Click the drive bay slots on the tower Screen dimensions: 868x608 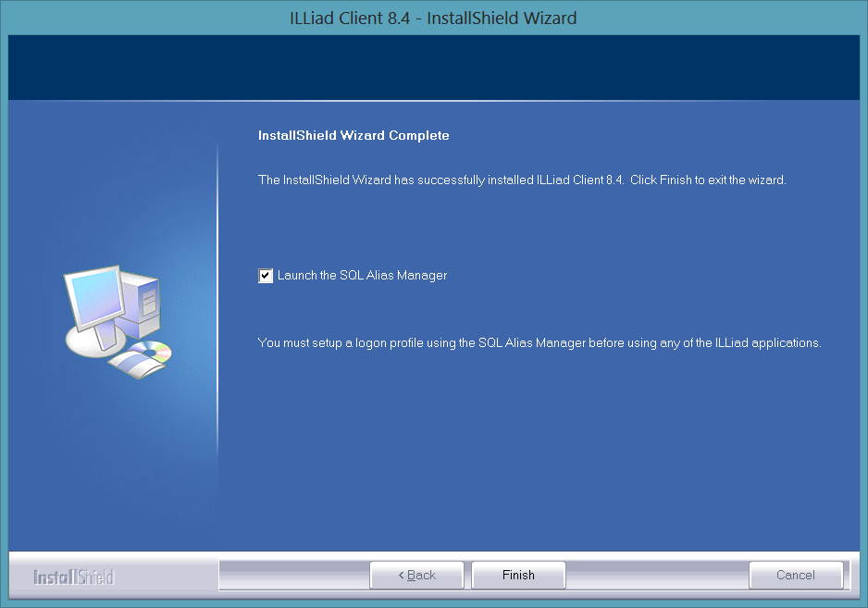coord(149,294)
